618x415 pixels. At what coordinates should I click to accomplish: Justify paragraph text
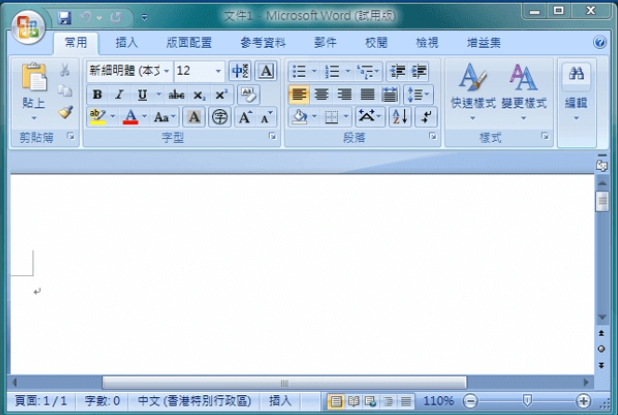point(367,95)
